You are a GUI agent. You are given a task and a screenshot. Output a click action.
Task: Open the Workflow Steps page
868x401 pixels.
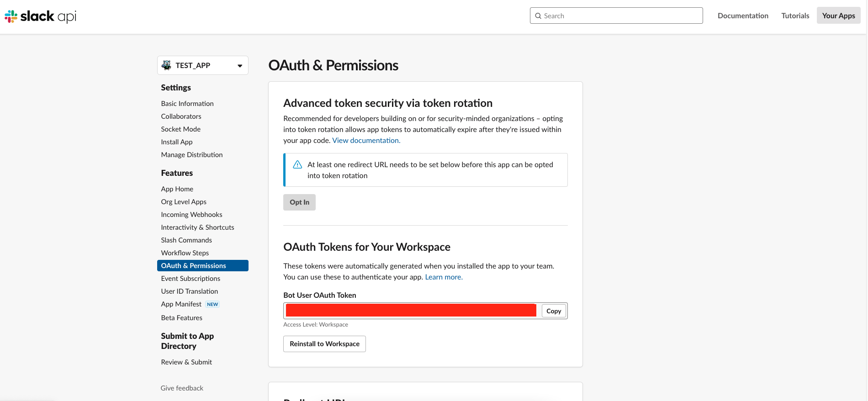(185, 253)
